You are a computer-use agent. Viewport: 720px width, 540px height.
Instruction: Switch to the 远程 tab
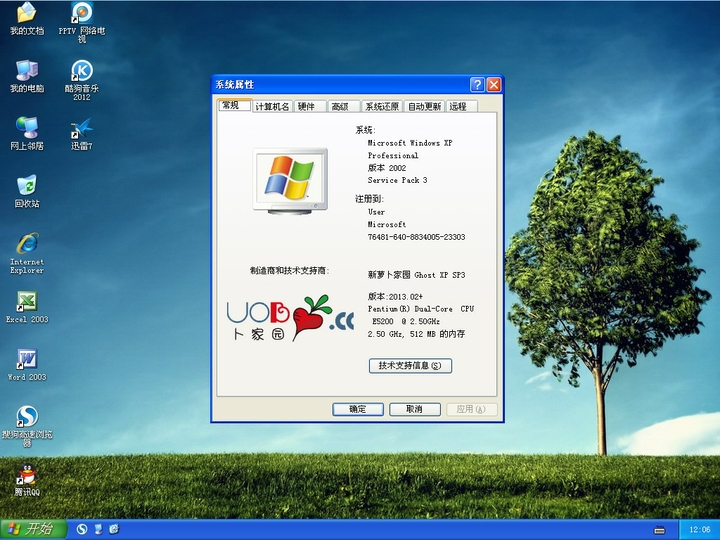click(461, 107)
